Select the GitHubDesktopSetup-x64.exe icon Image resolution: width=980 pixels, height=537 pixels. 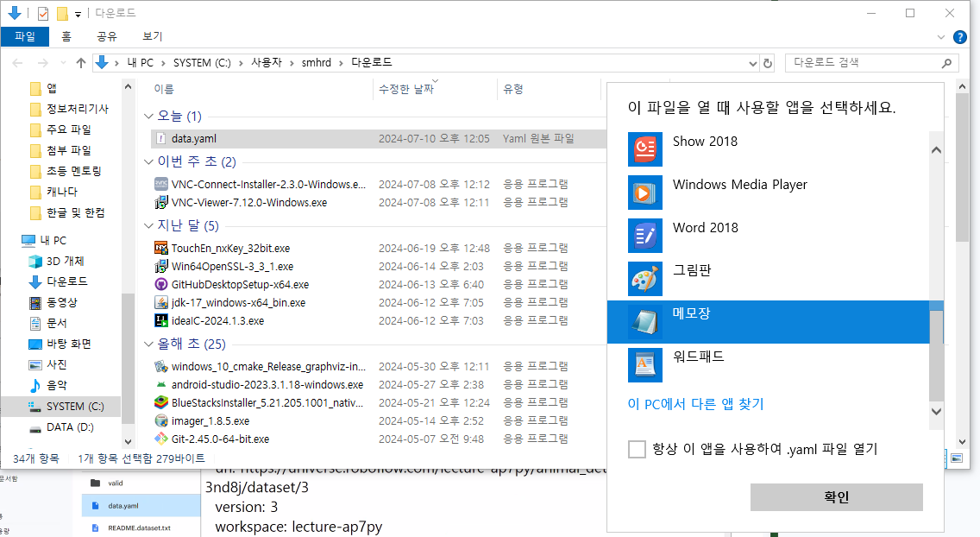click(x=160, y=284)
